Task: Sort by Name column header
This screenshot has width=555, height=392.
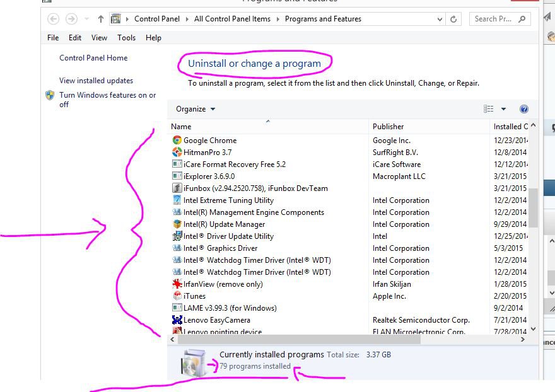Action: [268, 126]
